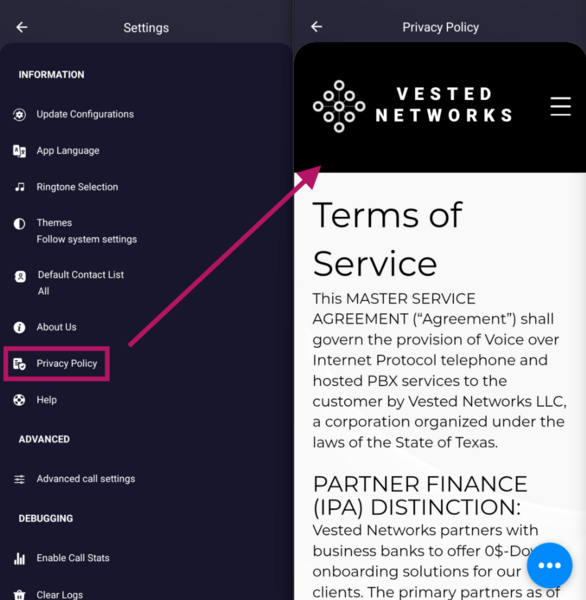
Task: Click the Default Contact List icon
Action: 20,276
